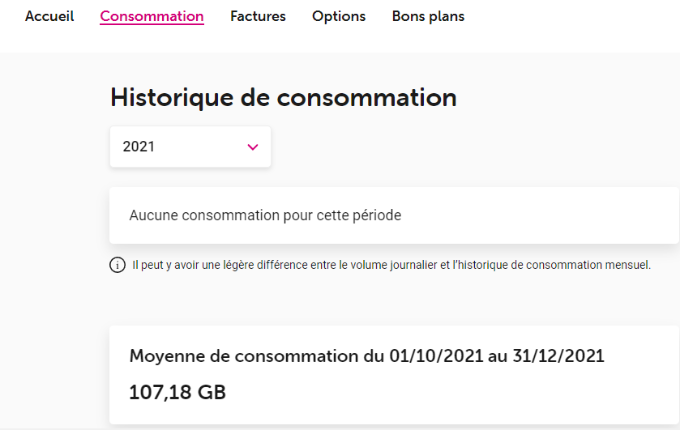Click the pink underline beneath Consommation

click(x=152, y=25)
